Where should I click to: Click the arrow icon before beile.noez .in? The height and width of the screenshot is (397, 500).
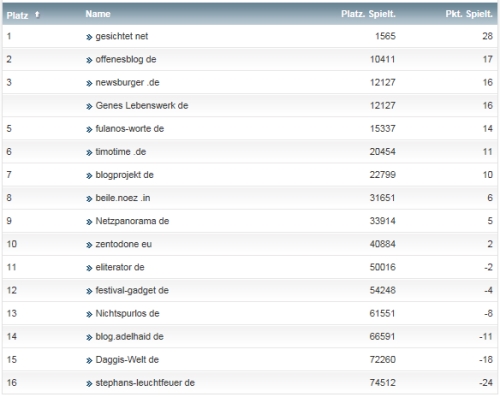pos(89,199)
